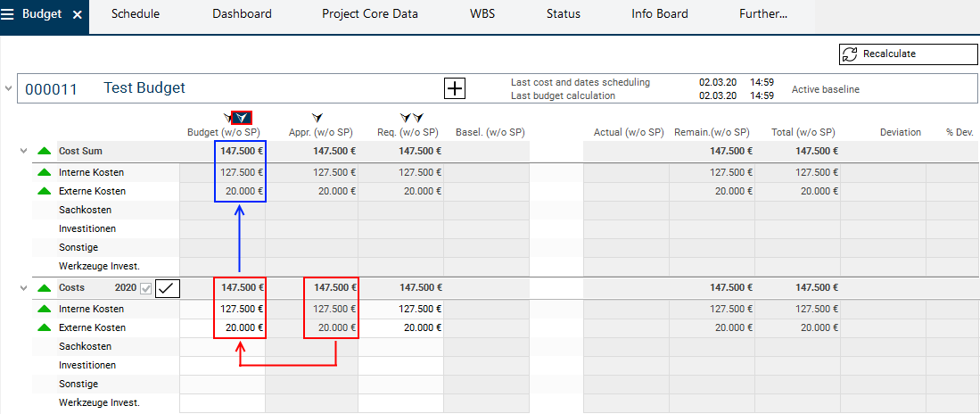
Task: Open the Project Core Data tab
Action: tap(369, 14)
